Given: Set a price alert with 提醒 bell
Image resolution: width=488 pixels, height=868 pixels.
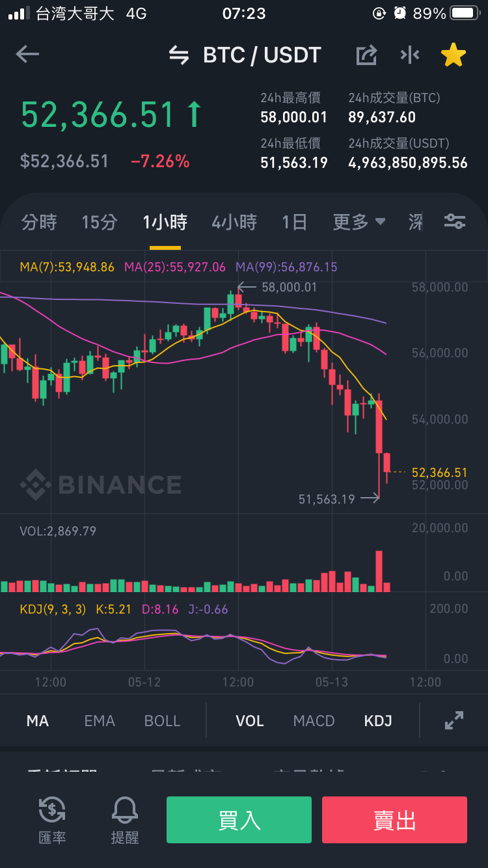Looking at the screenshot, I should pos(124,821).
